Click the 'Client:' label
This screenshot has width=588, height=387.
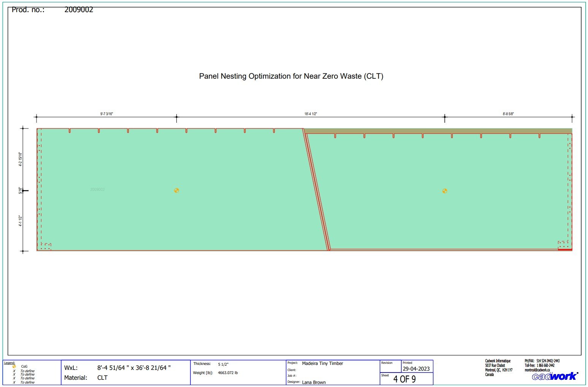[x=292, y=370]
